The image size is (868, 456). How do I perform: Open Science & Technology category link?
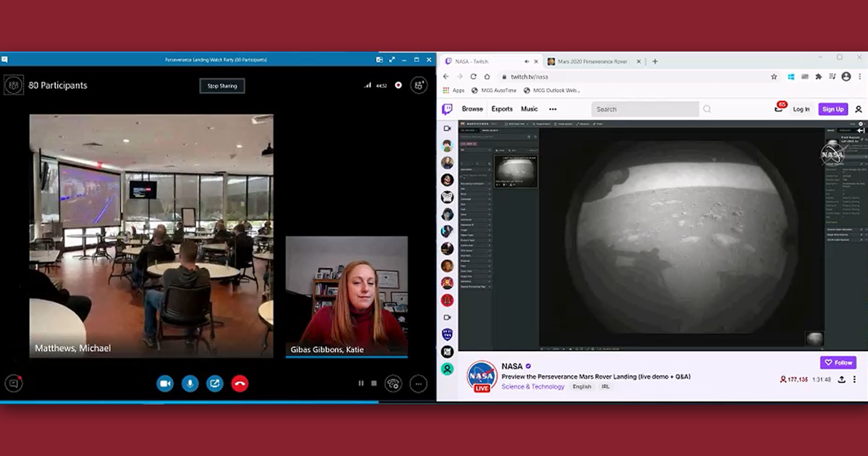click(533, 387)
